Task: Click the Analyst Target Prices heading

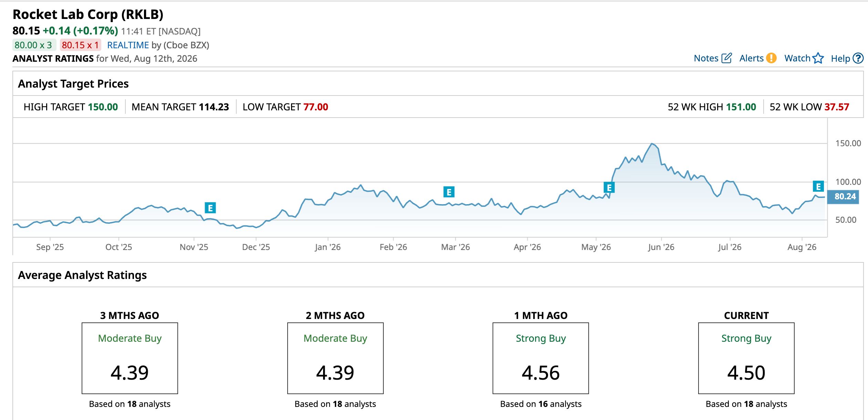Action: [x=73, y=84]
